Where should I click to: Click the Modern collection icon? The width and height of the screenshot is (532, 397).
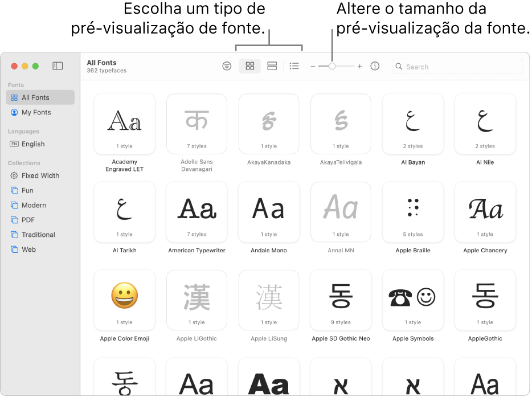coord(14,205)
